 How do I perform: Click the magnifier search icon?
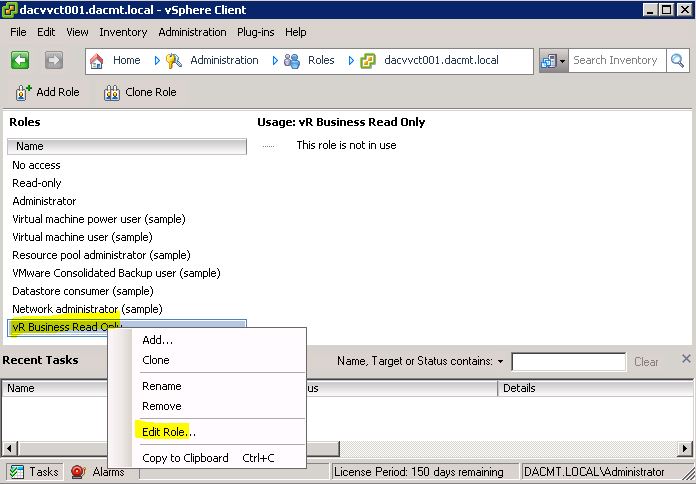point(677,60)
